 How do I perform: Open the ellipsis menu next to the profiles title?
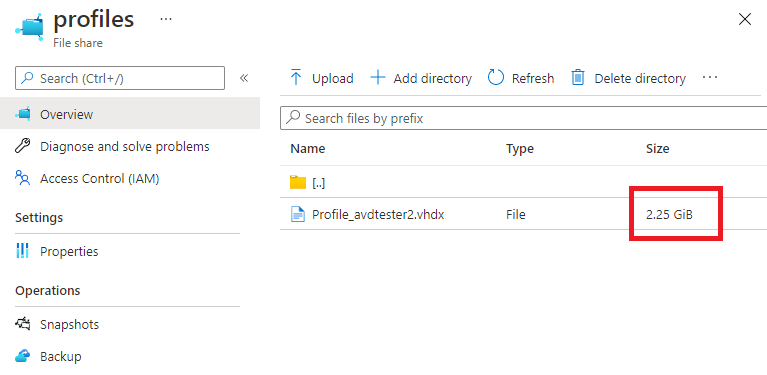click(x=166, y=19)
